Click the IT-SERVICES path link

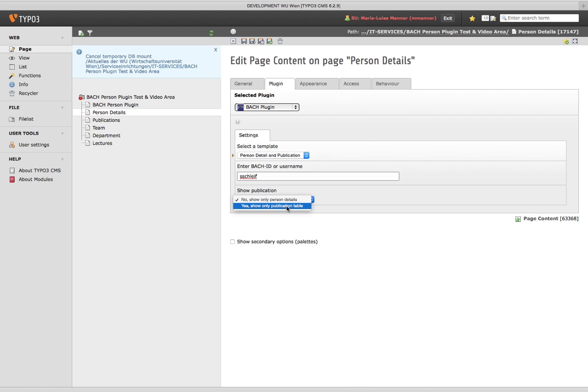pyautogui.click(x=435, y=32)
